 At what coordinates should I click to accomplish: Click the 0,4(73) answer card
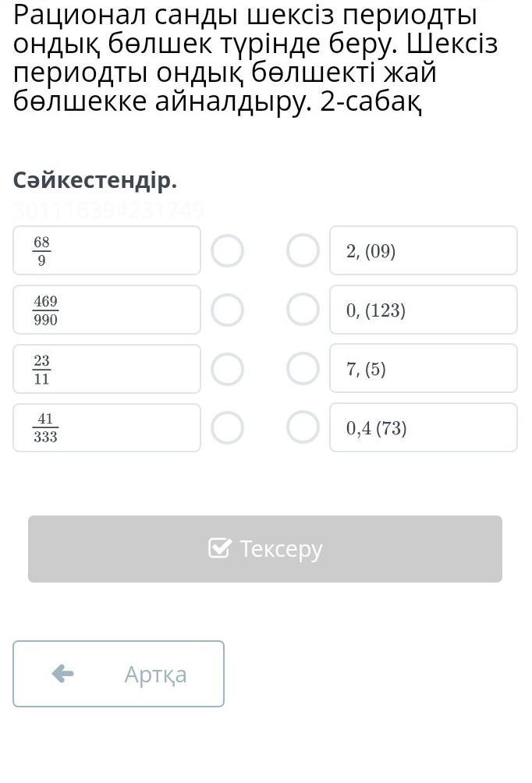pyautogui.click(x=423, y=427)
